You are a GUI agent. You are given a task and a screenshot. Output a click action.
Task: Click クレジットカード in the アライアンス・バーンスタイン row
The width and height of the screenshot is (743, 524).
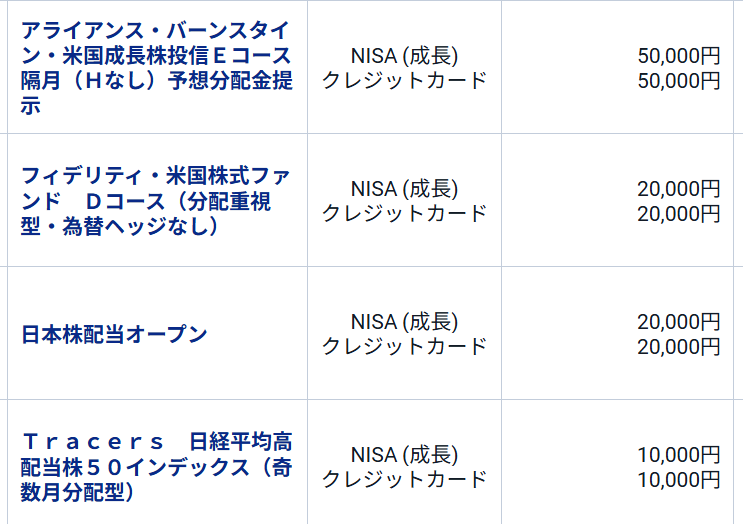point(404,80)
